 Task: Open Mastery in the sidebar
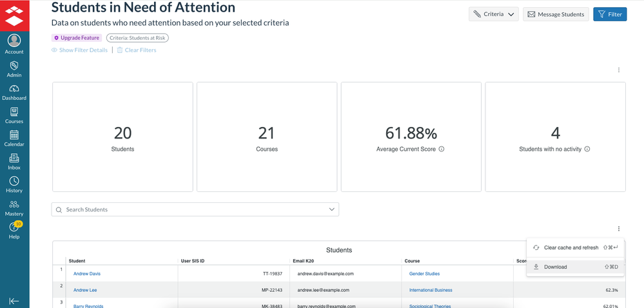pos(14,207)
